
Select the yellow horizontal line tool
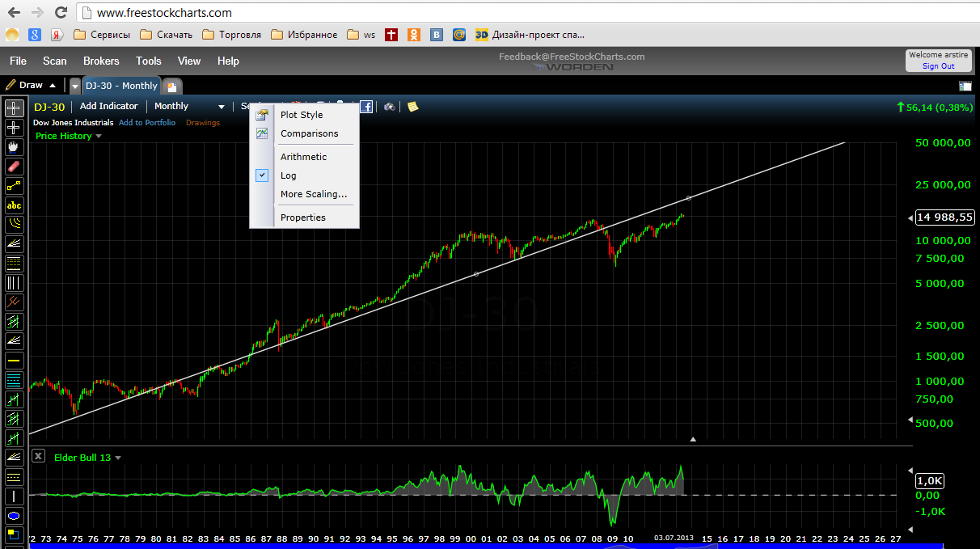click(x=14, y=361)
